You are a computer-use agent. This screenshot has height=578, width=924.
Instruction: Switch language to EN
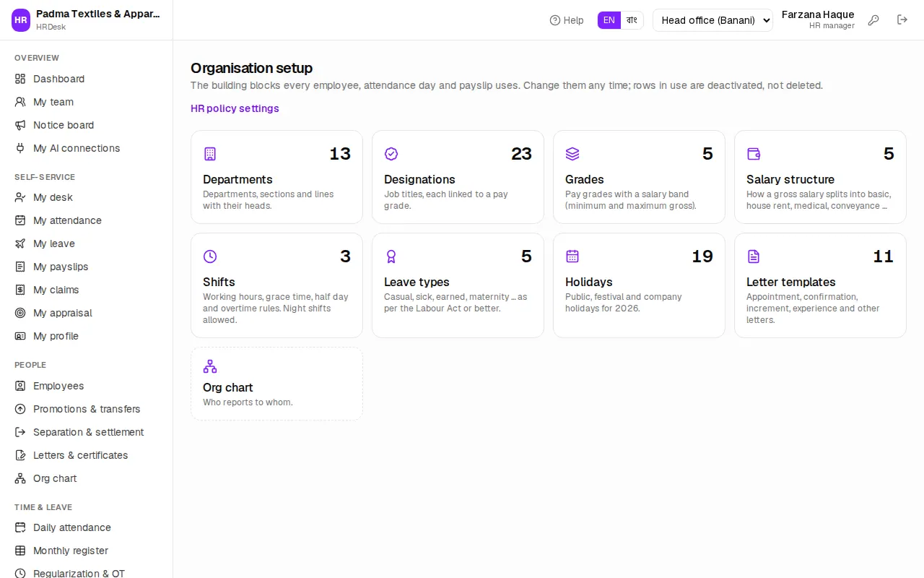click(609, 20)
